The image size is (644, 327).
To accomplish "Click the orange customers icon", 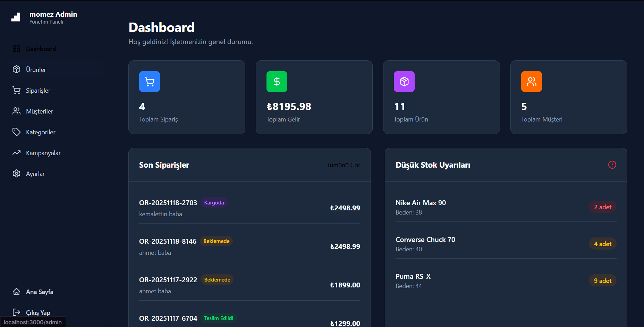I will tap(532, 82).
